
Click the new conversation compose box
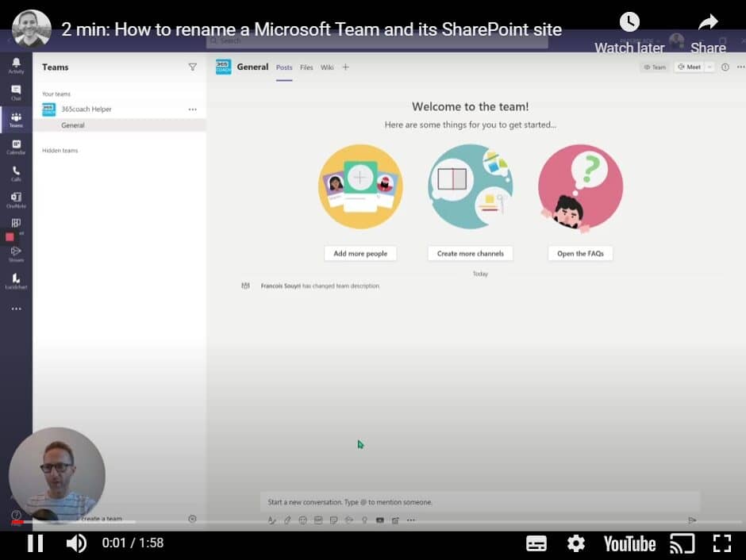pos(480,502)
